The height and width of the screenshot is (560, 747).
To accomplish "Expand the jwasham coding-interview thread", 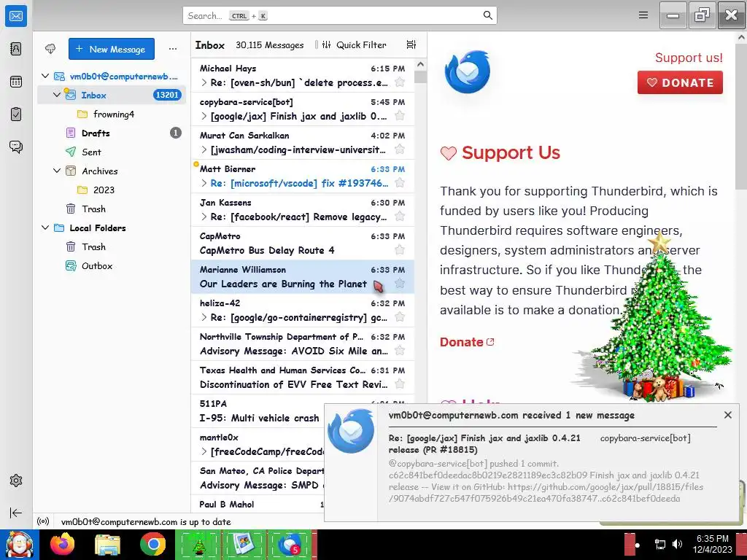I will pos(204,150).
